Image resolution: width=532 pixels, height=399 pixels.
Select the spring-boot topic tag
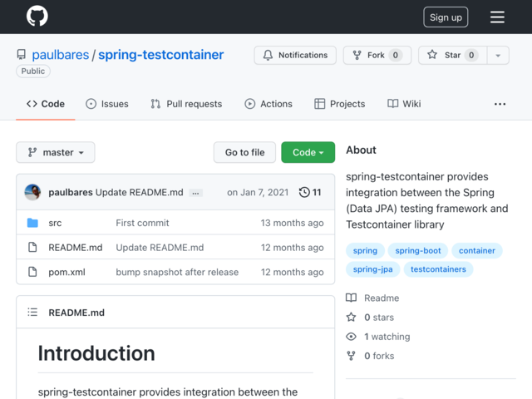(x=418, y=250)
